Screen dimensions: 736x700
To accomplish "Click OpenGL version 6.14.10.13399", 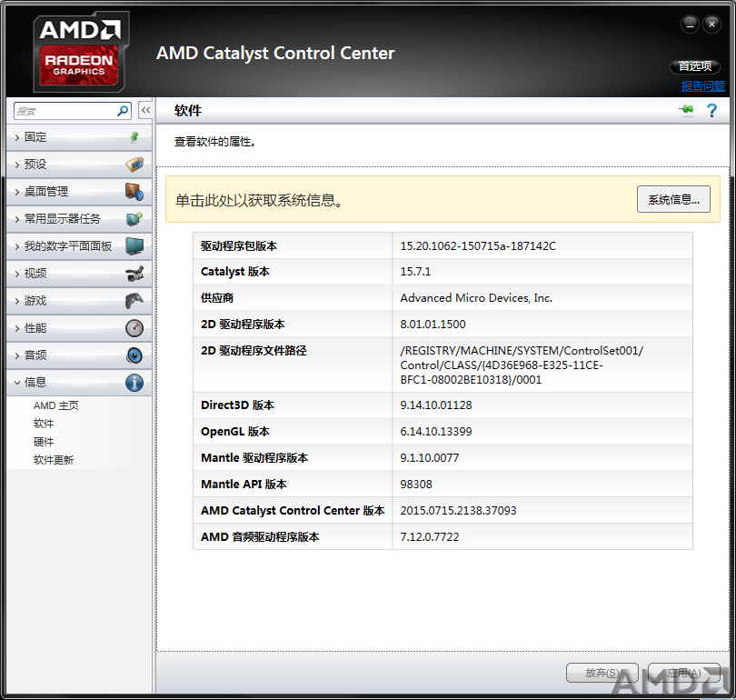I will 436,431.
